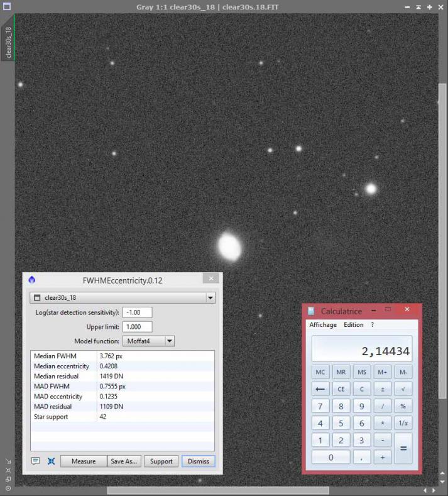
Task: Open the Moffat4 model function dropdown
Action: (x=170, y=341)
